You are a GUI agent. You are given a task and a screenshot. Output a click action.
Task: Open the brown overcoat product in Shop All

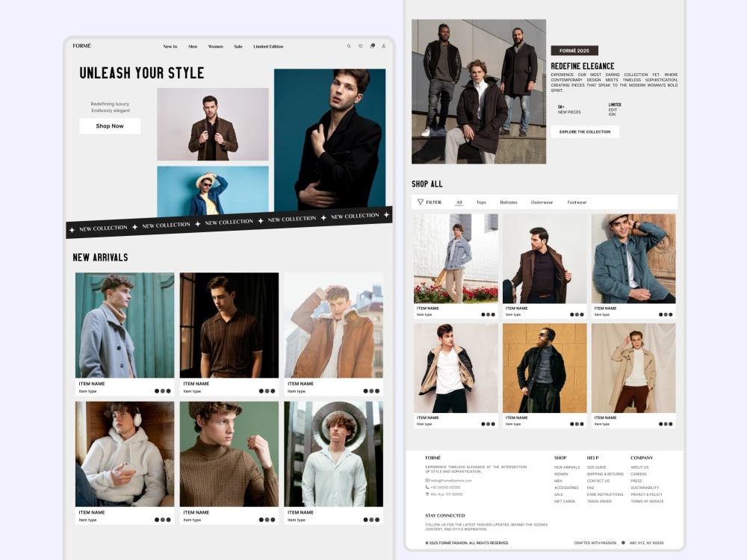(545, 258)
